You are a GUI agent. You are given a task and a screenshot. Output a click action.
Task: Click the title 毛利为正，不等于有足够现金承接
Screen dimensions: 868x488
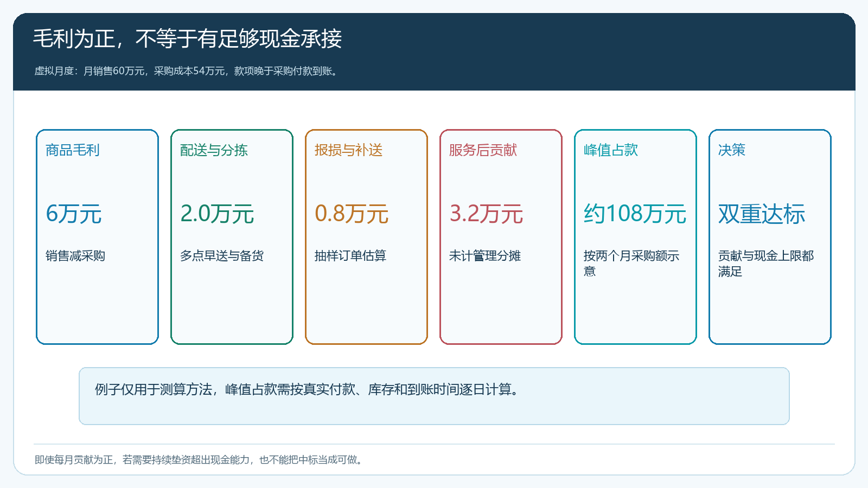point(187,39)
